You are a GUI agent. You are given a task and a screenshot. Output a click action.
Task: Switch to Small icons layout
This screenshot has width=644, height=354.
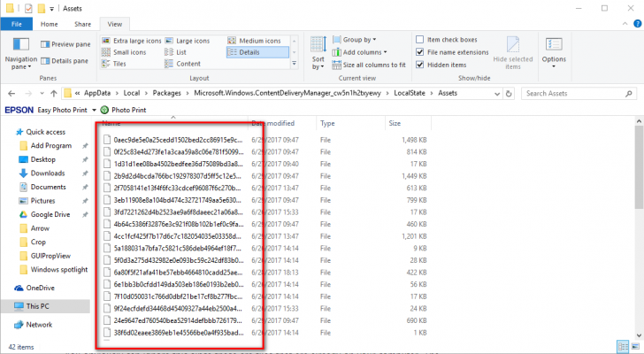click(124, 52)
